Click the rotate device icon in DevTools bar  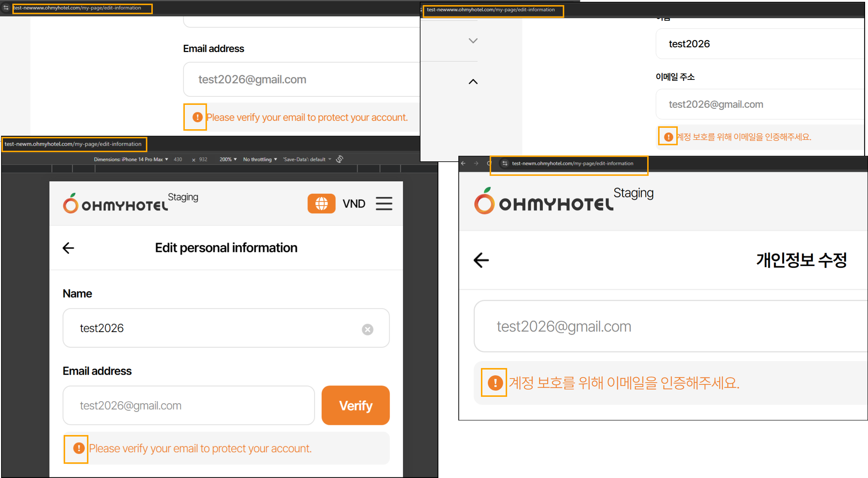tap(339, 159)
